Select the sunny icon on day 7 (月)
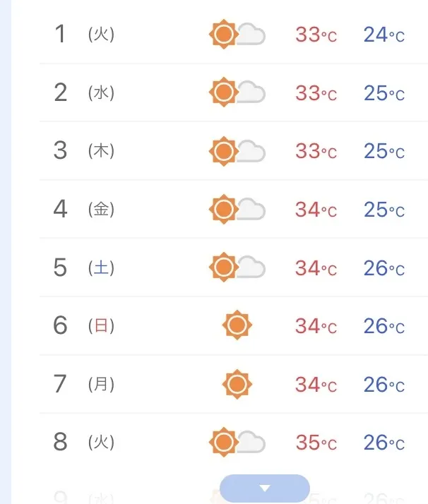Viewport: 428px width, 504px height. point(237,384)
